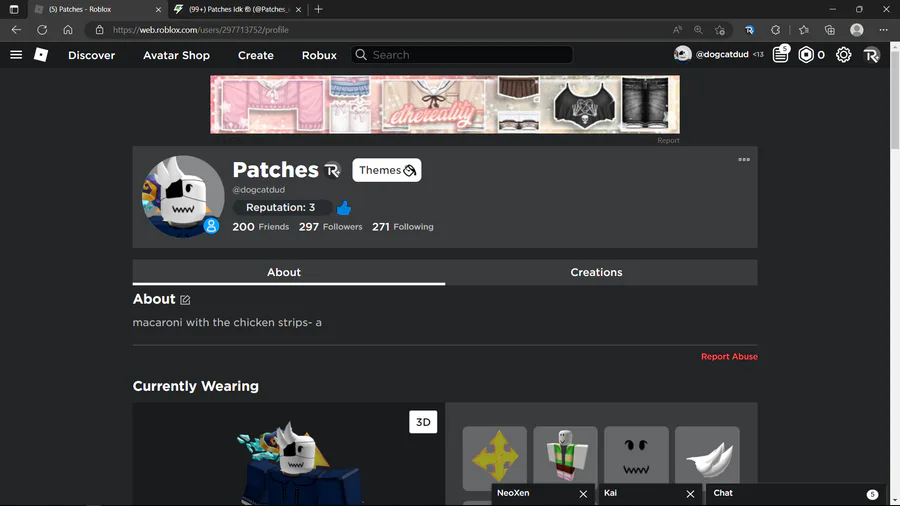The image size is (900, 506).
Task: Refresh the browser page
Action: 42,30
